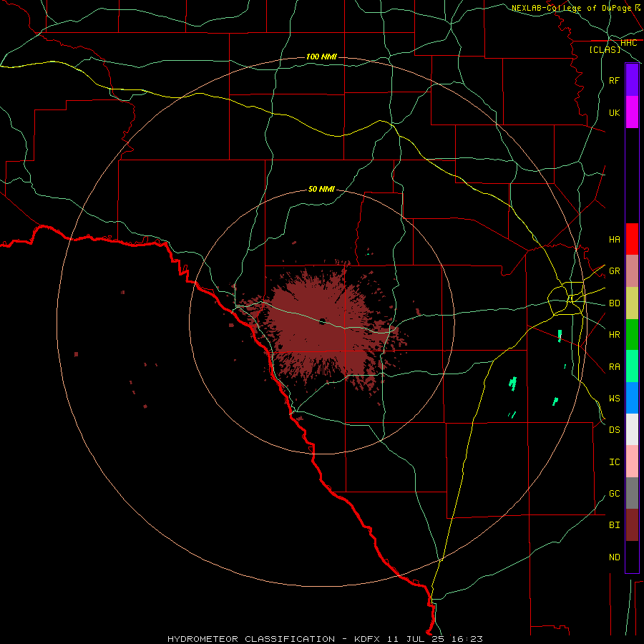Screen dimensions: 644x644
Task: Click the RA mint-green legend swatch
Action: [x=632, y=366]
